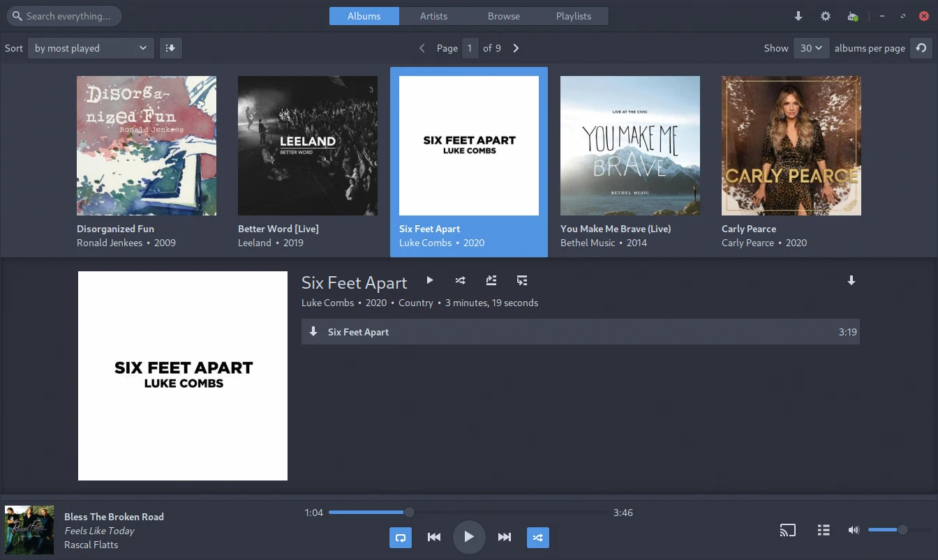The image size is (938, 560).
Task: Open the 'by most played' sort dropdown
Action: point(91,48)
